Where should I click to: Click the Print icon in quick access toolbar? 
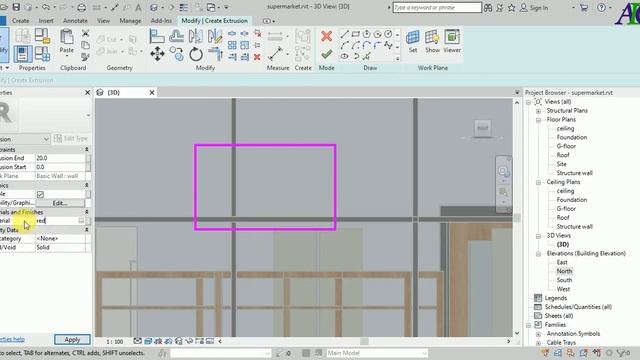point(82,7)
